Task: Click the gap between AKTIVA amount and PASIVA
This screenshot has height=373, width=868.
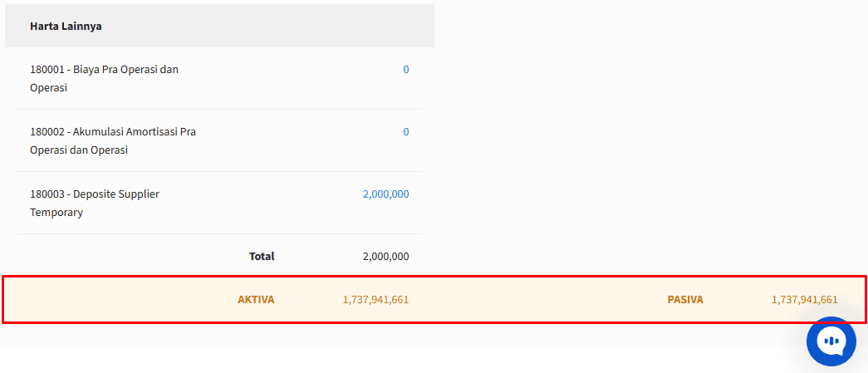Action: pyautogui.click(x=540, y=299)
